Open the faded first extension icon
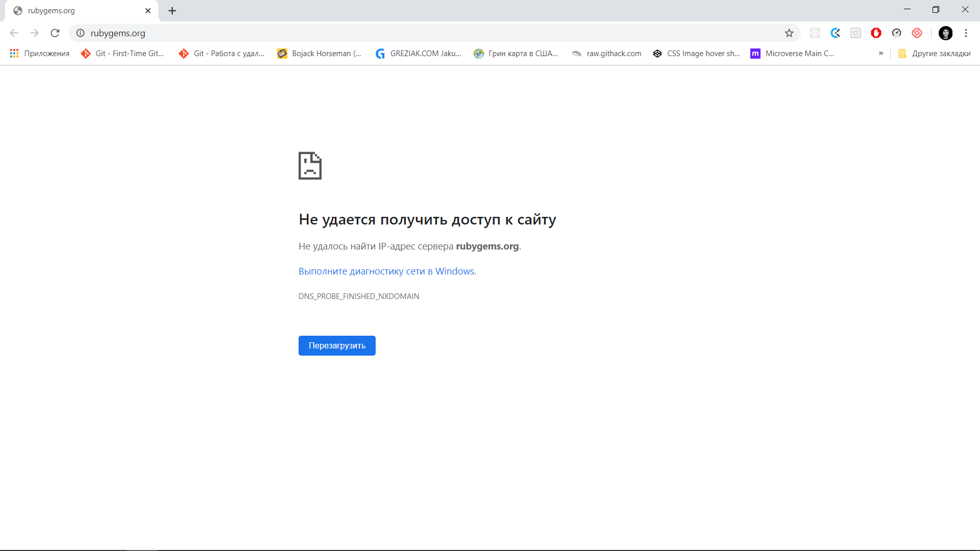The width and height of the screenshot is (980, 551). coord(815,33)
